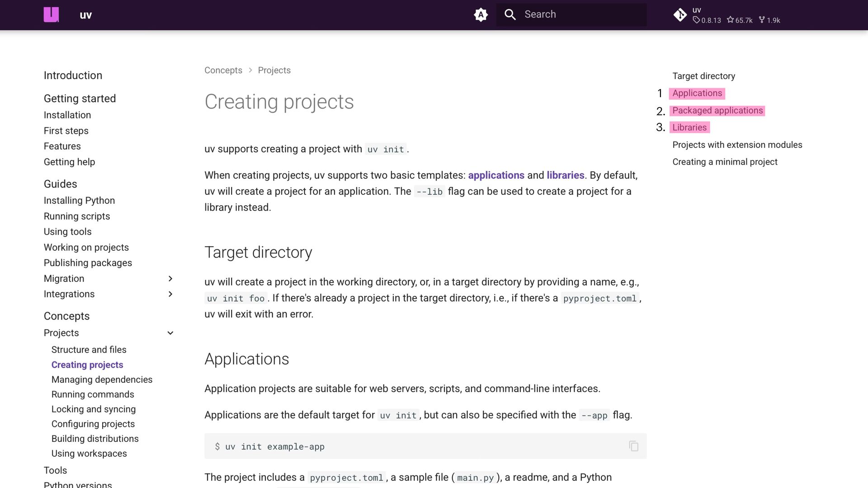Click the uv logo icon in header
Screen dimensions: 868x488
(x=51, y=14)
